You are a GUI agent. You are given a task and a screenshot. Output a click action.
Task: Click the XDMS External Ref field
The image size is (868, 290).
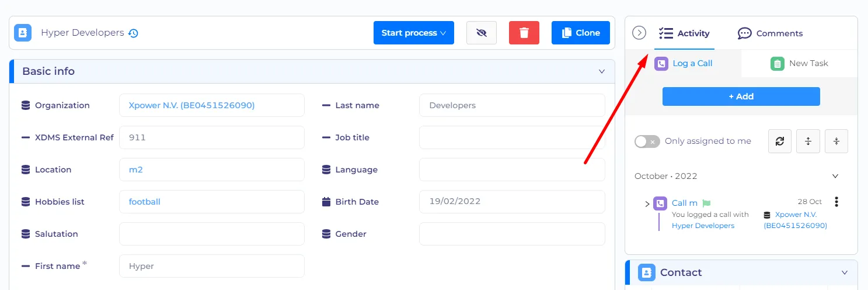(x=212, y=137)
